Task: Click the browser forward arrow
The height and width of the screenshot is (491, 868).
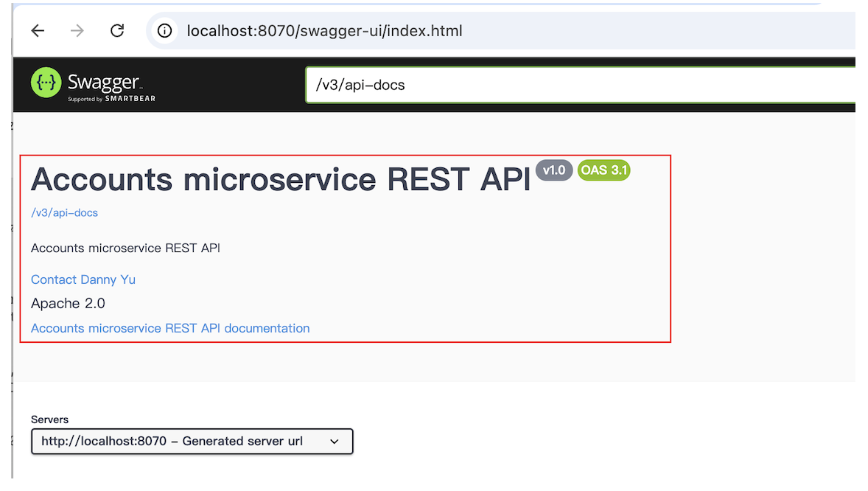Action: [x=77, y=30]
